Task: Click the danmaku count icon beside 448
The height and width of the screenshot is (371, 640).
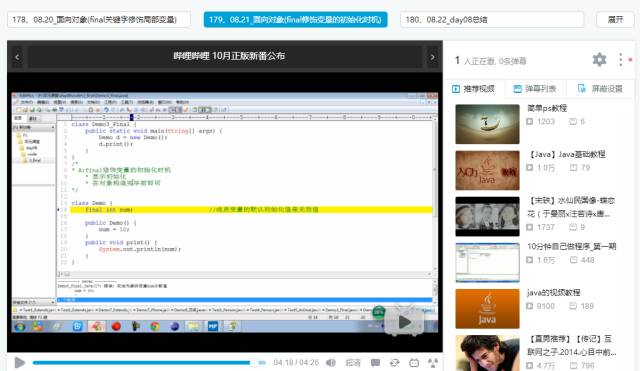Action: tap(573, 260)
